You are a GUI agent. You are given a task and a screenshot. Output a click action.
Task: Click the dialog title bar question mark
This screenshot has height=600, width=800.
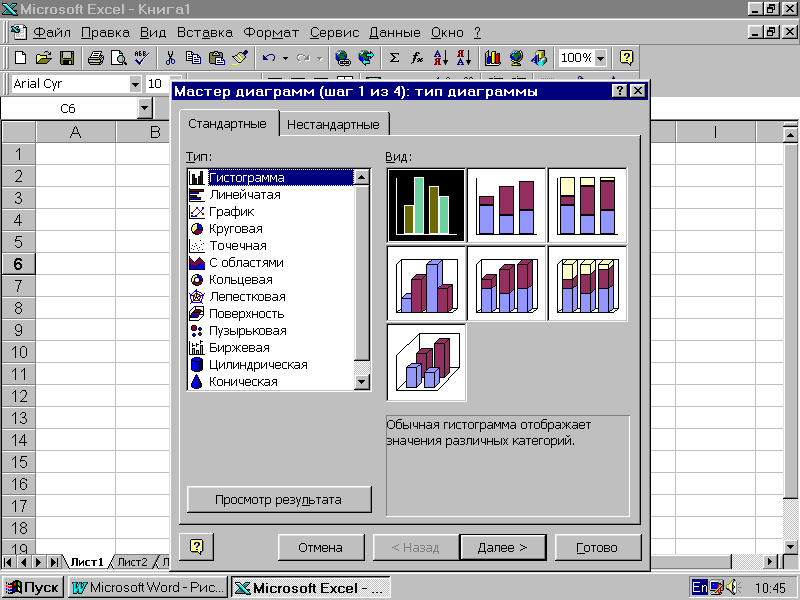(619, 91)
